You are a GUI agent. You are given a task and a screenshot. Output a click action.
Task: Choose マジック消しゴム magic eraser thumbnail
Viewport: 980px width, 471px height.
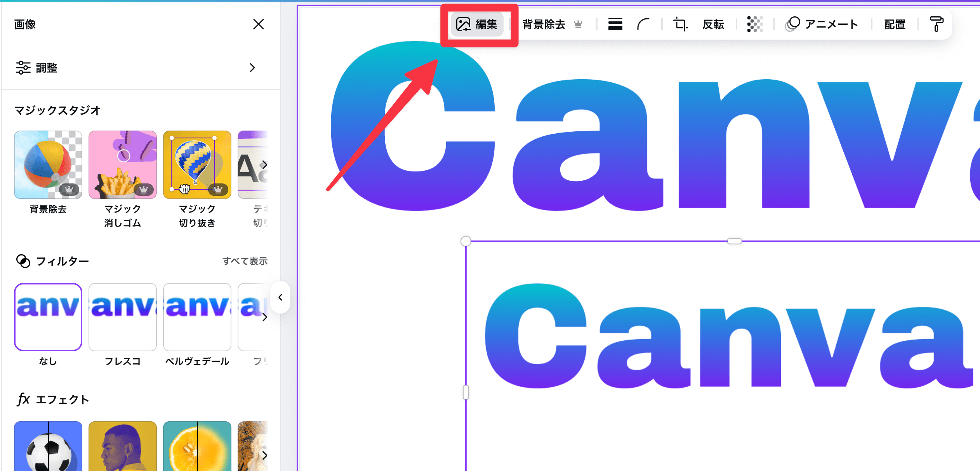pyautogui.click(x=123, y=165)
